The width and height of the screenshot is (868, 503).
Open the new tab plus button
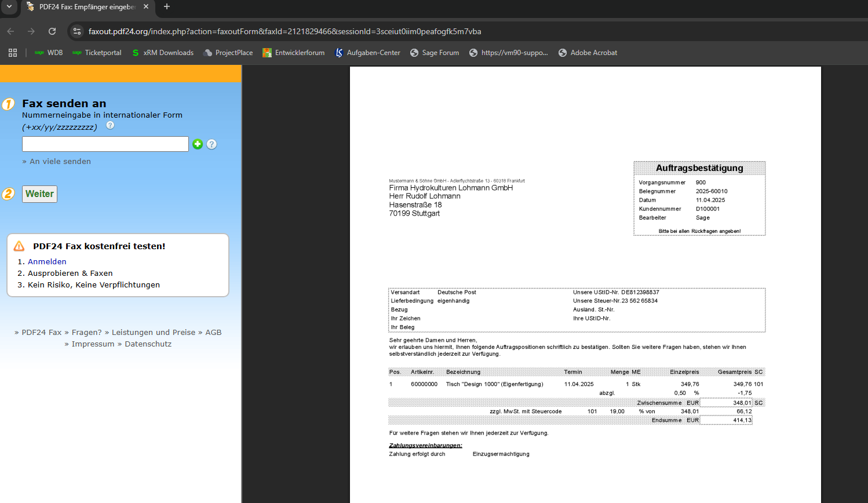tap(167, 7)
